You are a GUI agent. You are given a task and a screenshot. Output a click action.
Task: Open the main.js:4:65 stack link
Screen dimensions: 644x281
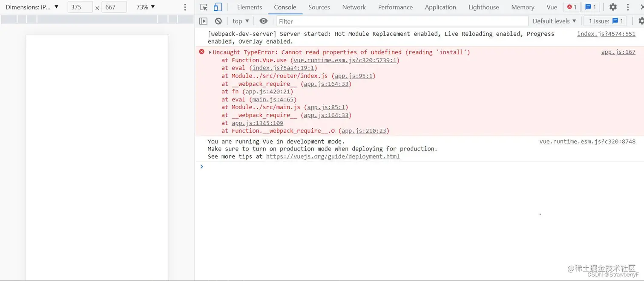[x=273, y=99]
